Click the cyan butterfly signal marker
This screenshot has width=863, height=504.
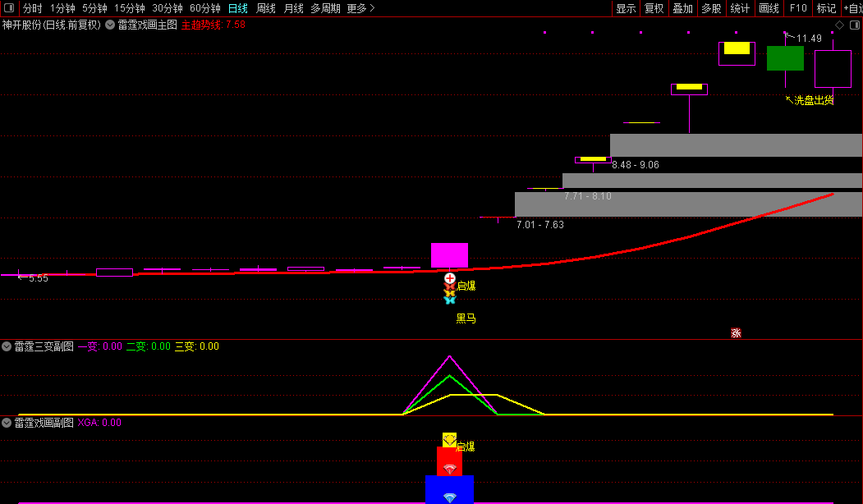click(x=450, y=300)
